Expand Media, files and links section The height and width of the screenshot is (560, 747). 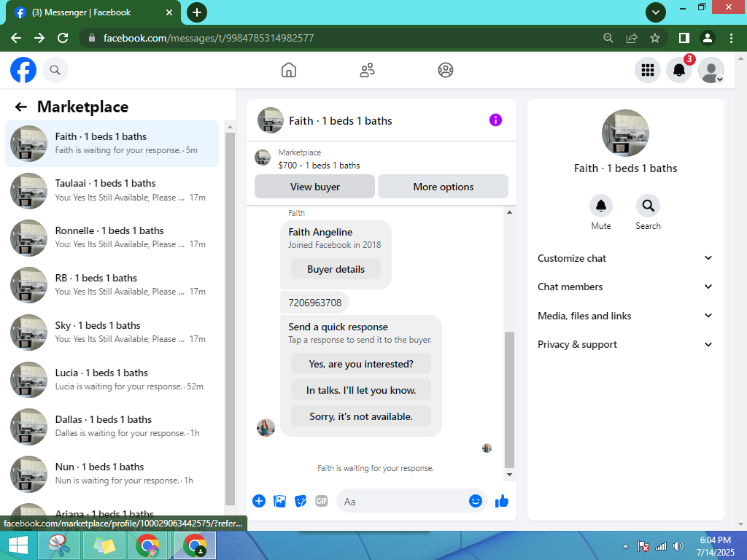click(624, 316)
